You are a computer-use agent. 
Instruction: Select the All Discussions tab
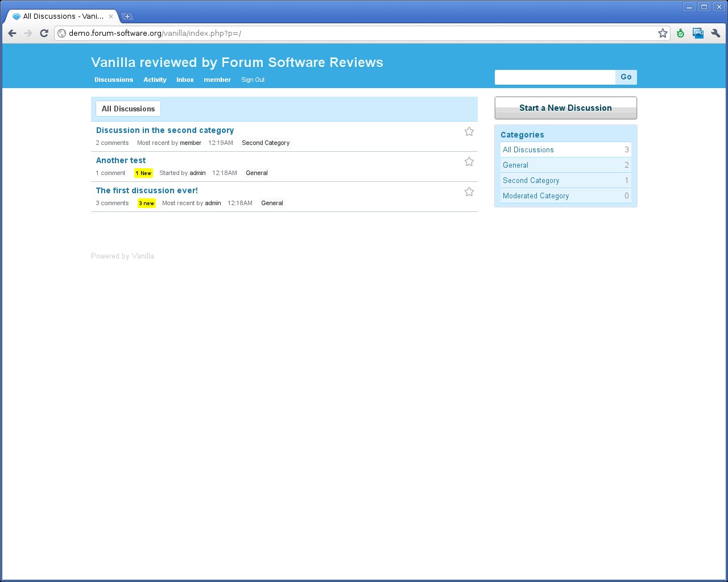[x=128, y=109]
